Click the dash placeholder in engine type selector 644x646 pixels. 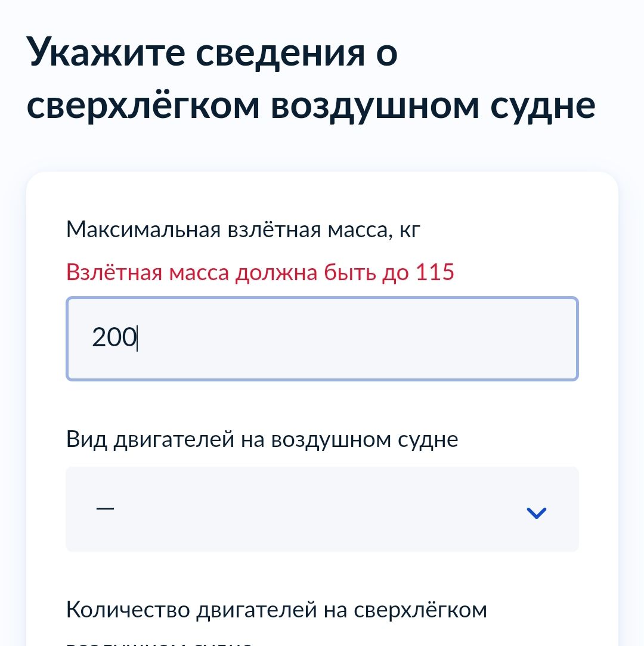coord(105,508)
